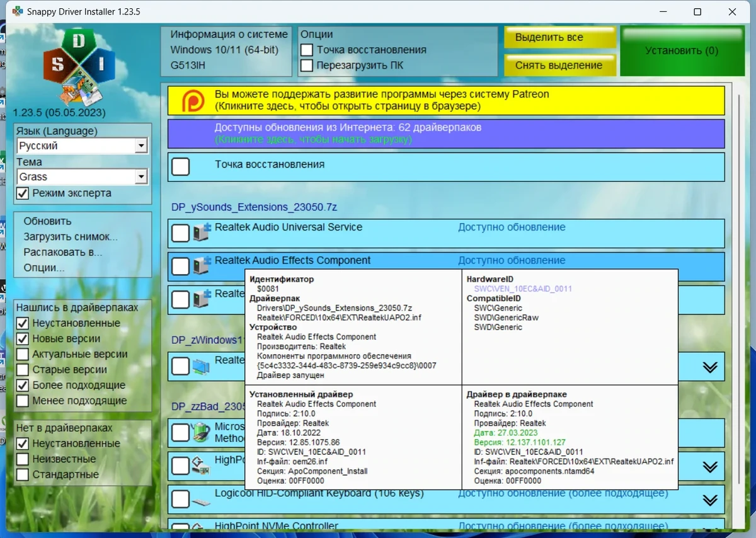Click green Версия: 12.137.1101.127 text
Screen dimensions: 756x538
[x=520, y=442]
